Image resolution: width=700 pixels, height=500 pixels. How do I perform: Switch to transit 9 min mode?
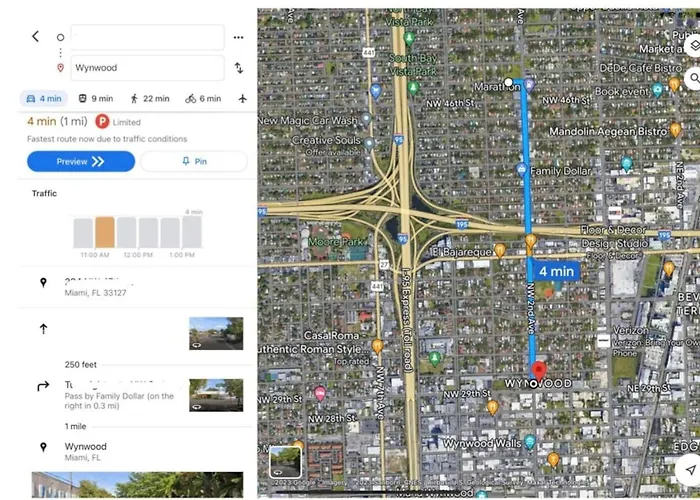click(96, 99)
